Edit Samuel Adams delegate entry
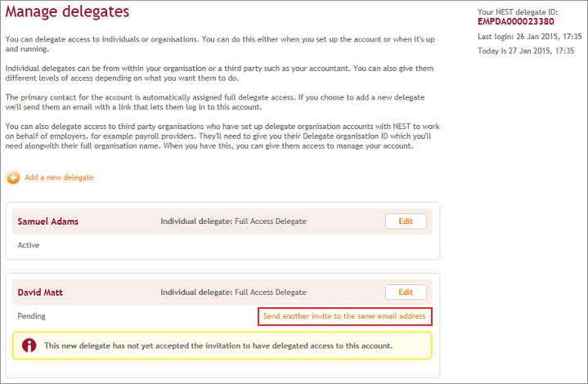Image resolution: width=588 pixels, height=384 pixels. (406, 221)
